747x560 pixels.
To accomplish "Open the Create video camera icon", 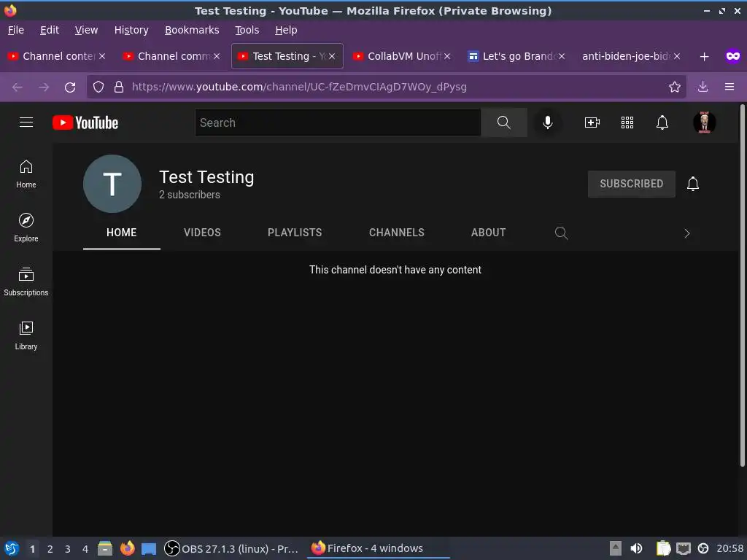I will [x=592, y=122].
